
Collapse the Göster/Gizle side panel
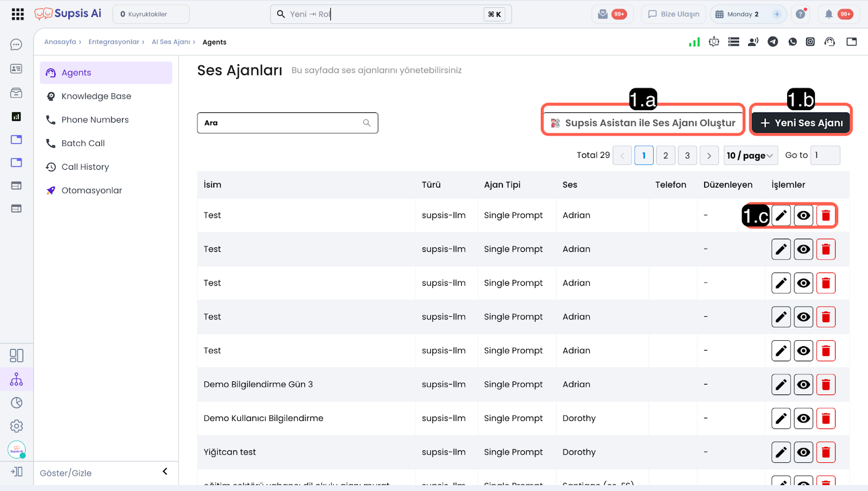(165, 471)
